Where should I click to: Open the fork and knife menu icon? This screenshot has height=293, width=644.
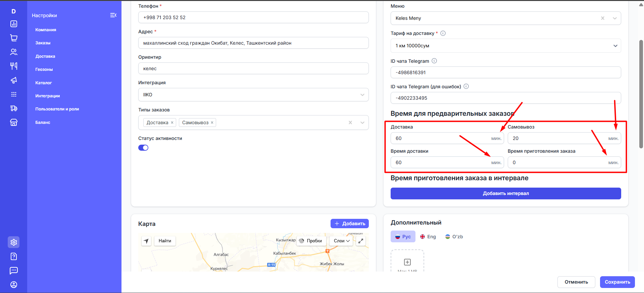tap(14, 66)
